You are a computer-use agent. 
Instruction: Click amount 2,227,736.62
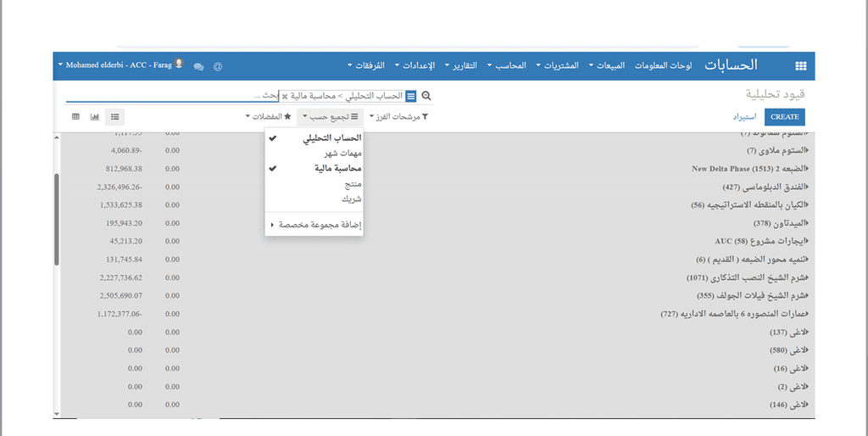click(x=121, y=277)
